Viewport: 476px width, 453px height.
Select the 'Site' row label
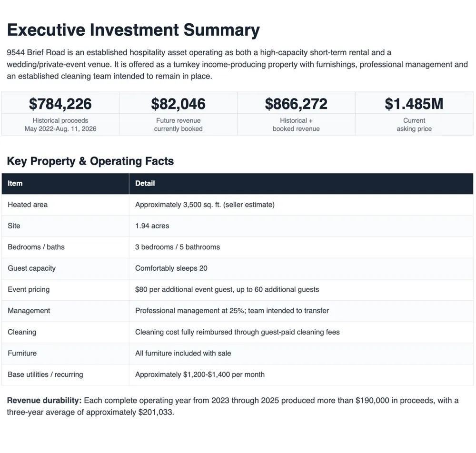point(14,226)
